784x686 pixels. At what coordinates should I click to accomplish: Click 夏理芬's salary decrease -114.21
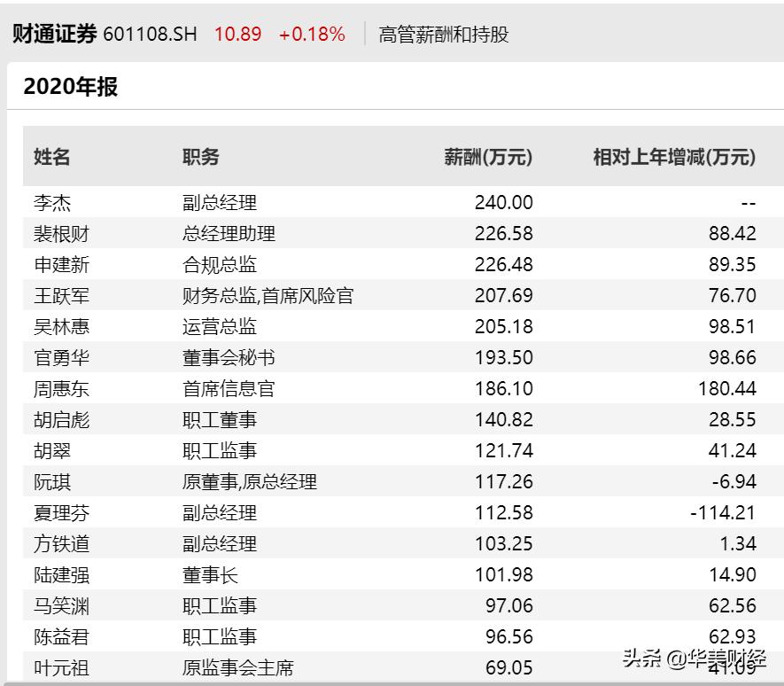[x=721, y=512]
